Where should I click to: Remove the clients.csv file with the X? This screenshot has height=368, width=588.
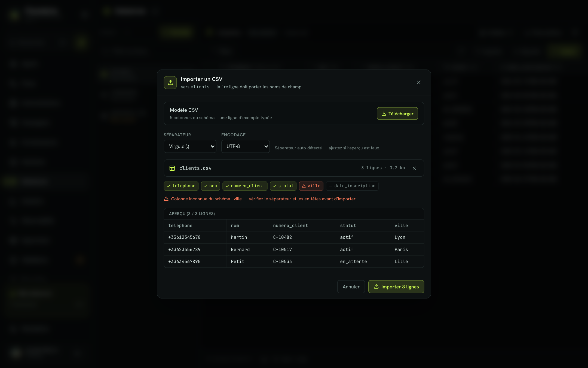click(x=414, y=168)
